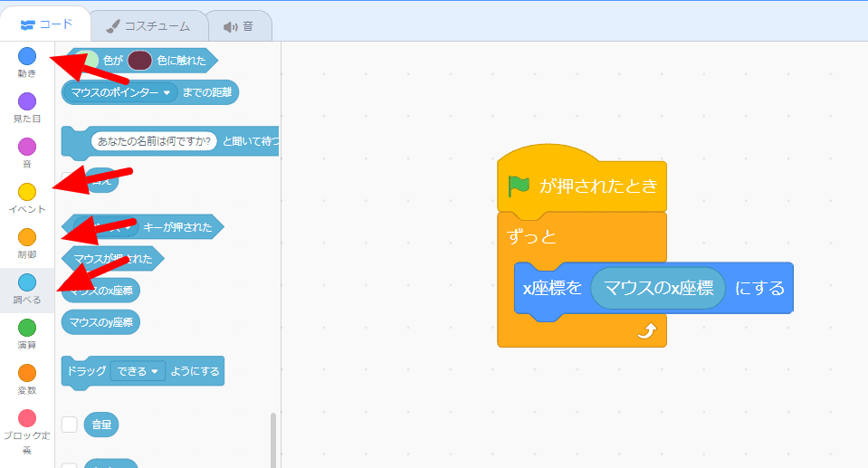This screenshot has height=468, width=868.
Task: Click the までの距離 distance block label
Action: pyautogui.click(x=207, y=92)
